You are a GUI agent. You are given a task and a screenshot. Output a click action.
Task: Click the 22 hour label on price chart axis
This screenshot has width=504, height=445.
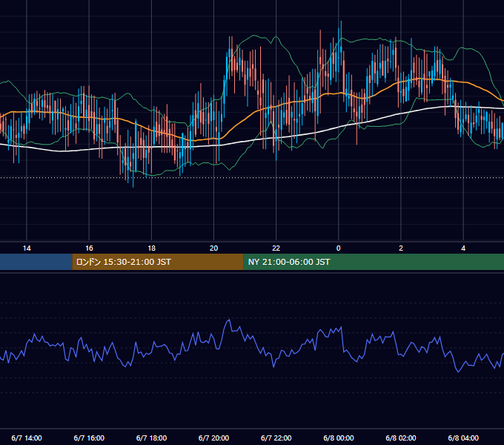(276, 248)
